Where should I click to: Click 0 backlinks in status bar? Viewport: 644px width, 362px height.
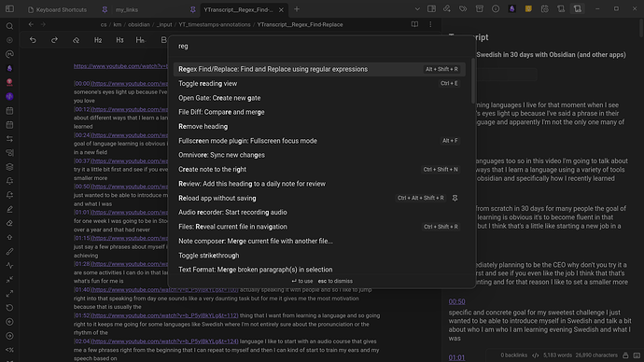click(514, 355)
